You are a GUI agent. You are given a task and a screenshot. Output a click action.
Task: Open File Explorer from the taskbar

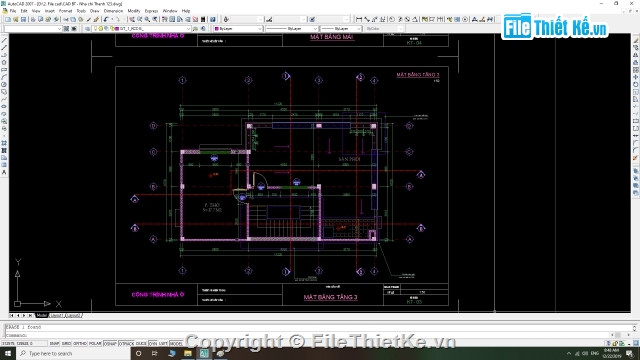click(x=188, y=353)
